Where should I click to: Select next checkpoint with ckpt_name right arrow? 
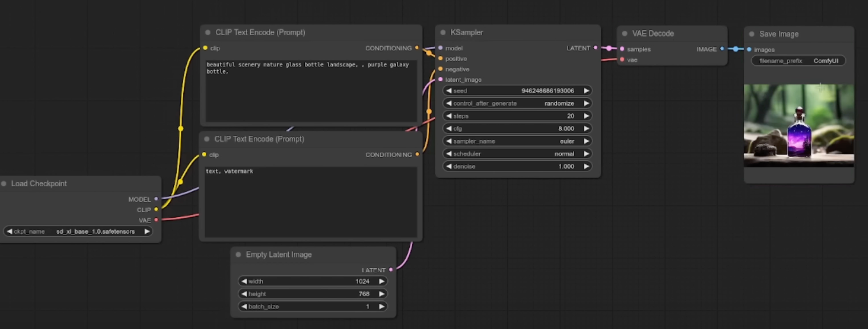click(147, 231)
